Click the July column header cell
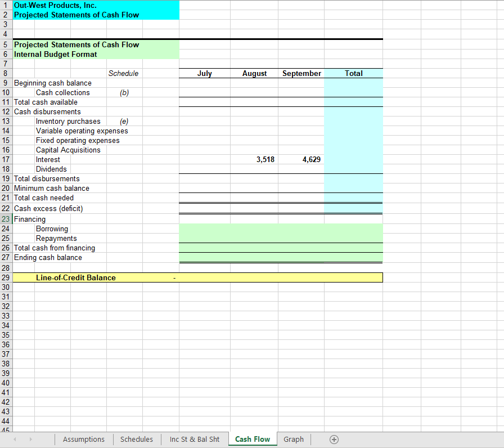This screenshot has height=448, width=504. [205, 73]
